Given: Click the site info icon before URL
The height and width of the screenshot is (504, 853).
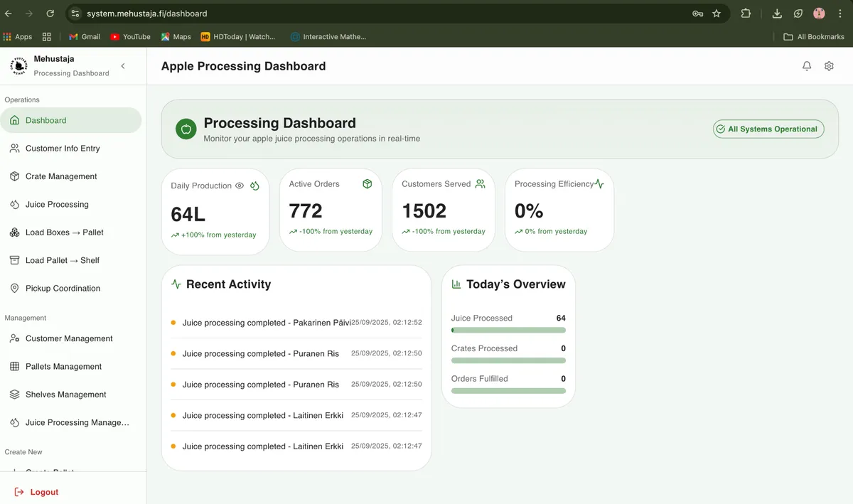Looking at the screenshot, I should pyautogui.click(x=75, y=14).
